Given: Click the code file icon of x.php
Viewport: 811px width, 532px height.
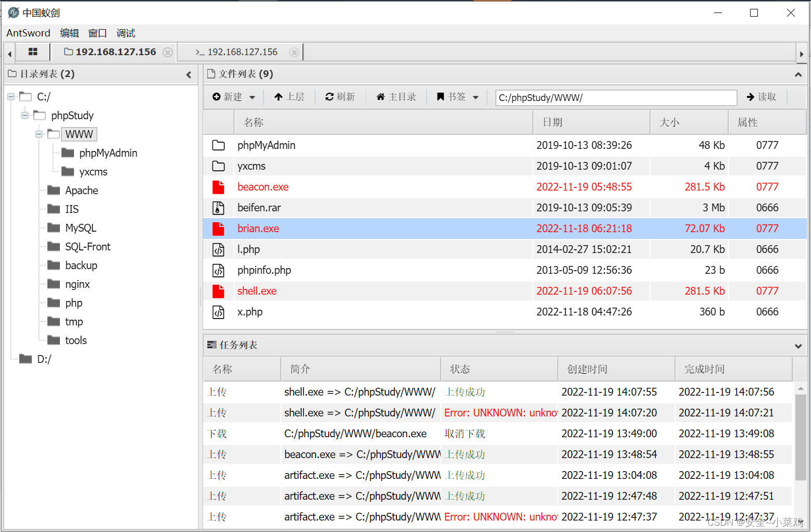Looking at the screenshot, I should point(218,312).
